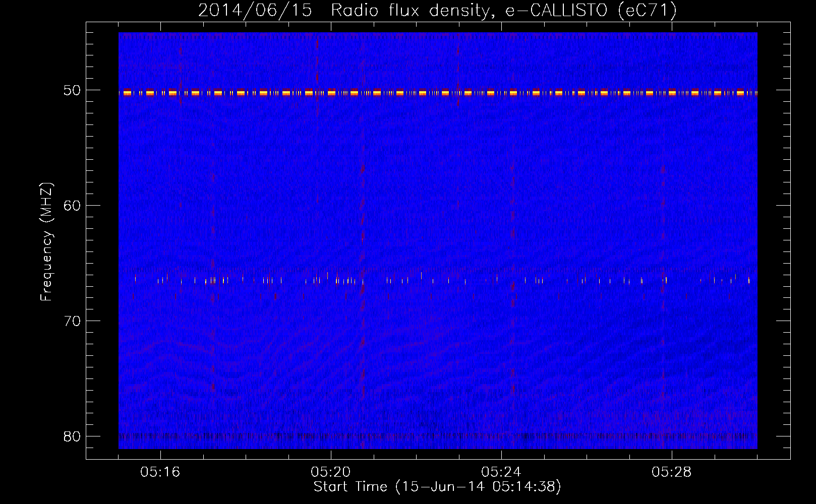This screenshot has width=816, height=504.
Task: Click the '70' frequency tick label
Action: click(72, 321)
